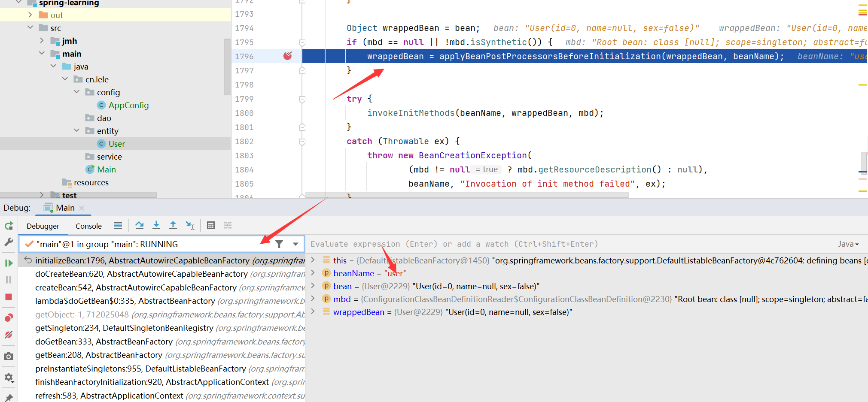Collapse the config package
868x402 pixels.
[76, 92]
